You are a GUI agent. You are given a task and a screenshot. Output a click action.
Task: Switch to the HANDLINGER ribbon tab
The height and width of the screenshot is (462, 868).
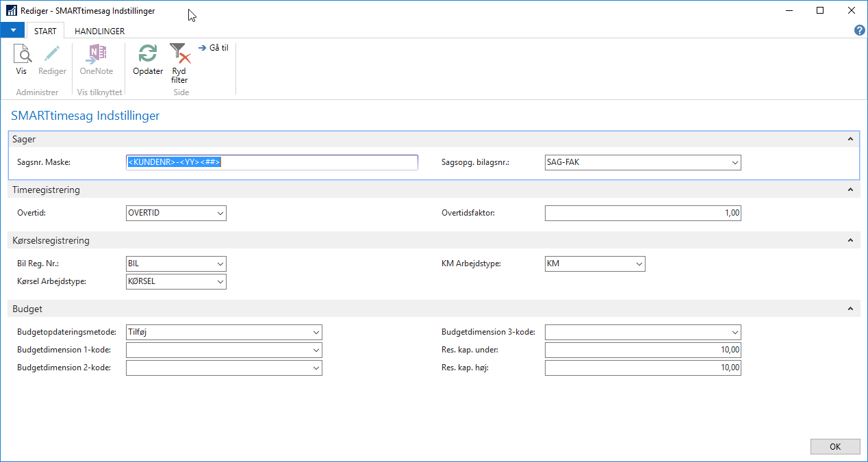pos(100,31)
